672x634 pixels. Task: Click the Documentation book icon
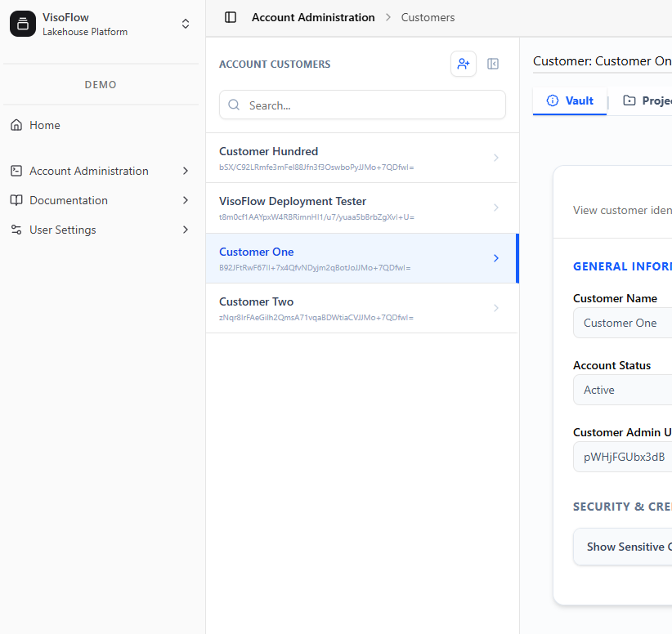point(16,200)
